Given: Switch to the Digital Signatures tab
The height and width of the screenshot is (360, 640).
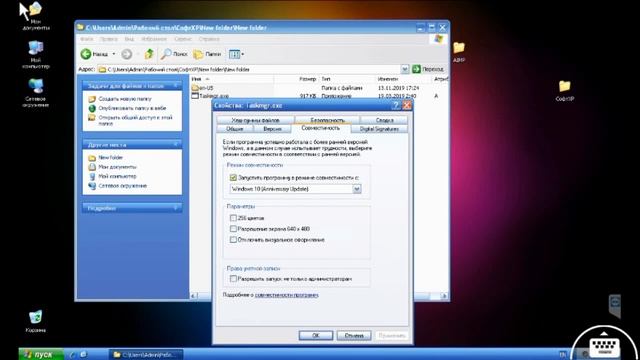Looking at the screenshot, I should pyautogui.click(x=379, y=129).
